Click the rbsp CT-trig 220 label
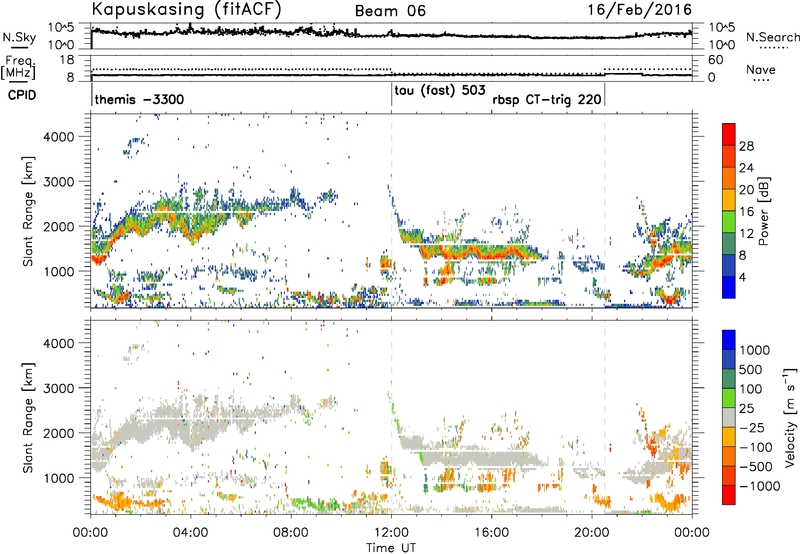The image size is (800, 554). click(x=547, y=99)
